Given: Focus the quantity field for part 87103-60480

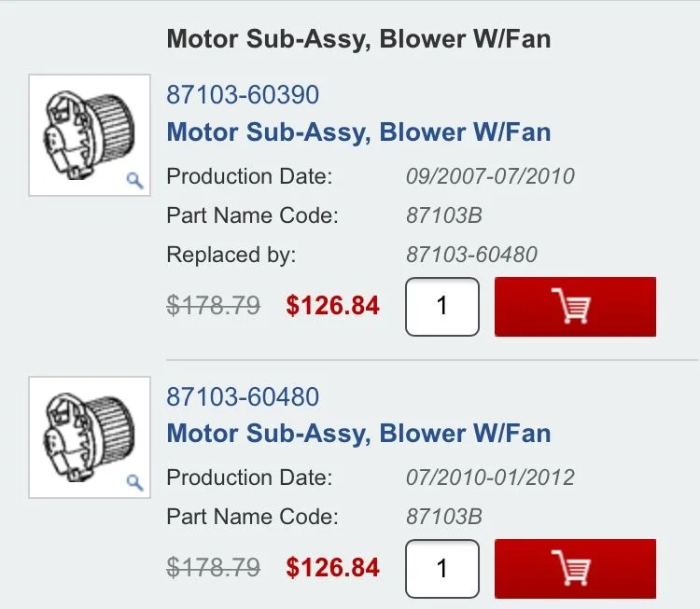Looking at the screenshot, I should pyautogui.click(x=442, y=568).
